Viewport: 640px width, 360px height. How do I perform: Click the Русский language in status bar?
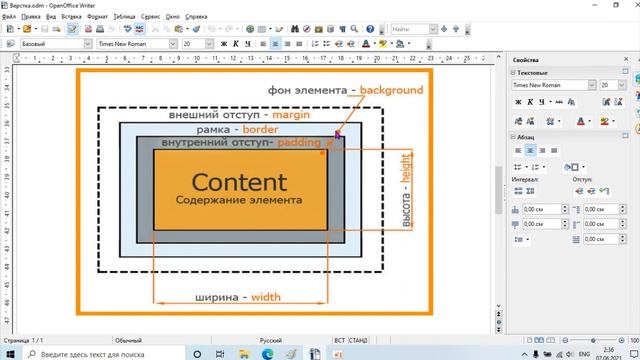pos(271,340)
